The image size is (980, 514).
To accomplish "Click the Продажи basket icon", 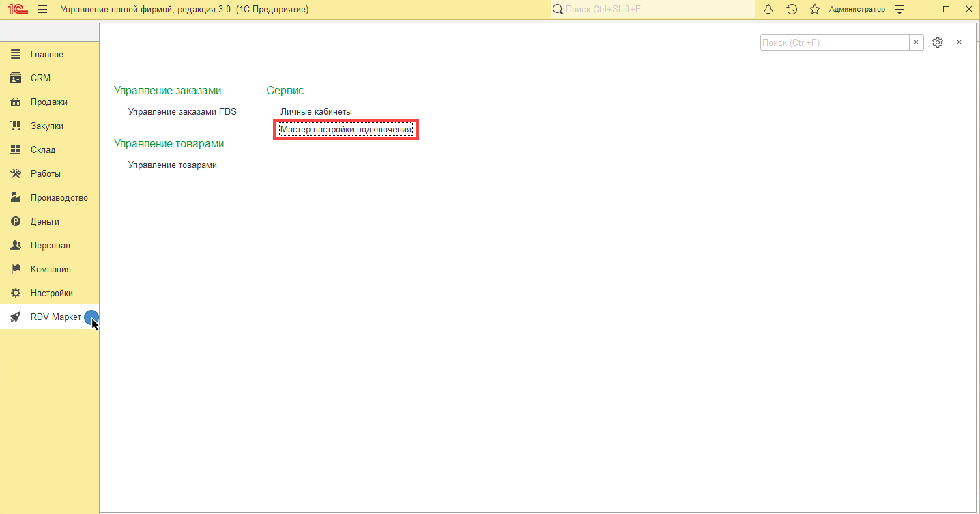I will 16,102.
